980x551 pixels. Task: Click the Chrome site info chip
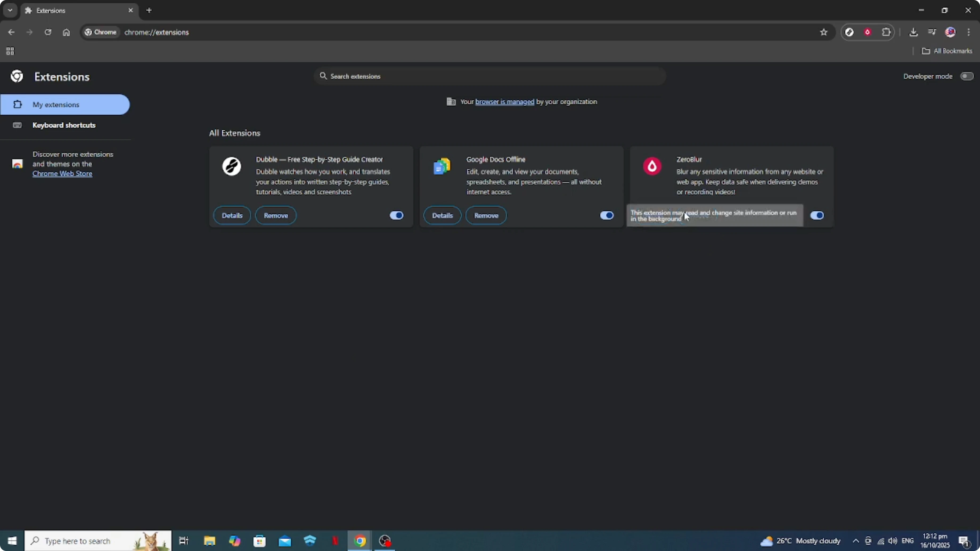point(100,32)
